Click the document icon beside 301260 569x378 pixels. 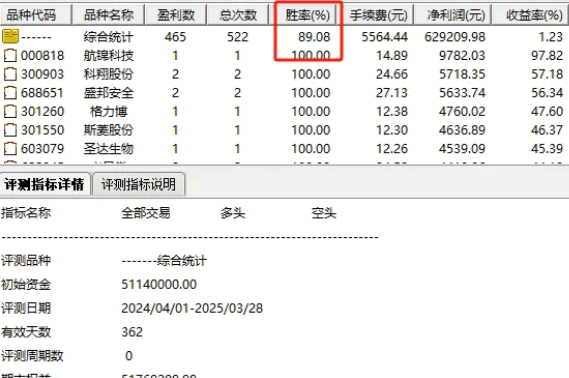[10, 111]
